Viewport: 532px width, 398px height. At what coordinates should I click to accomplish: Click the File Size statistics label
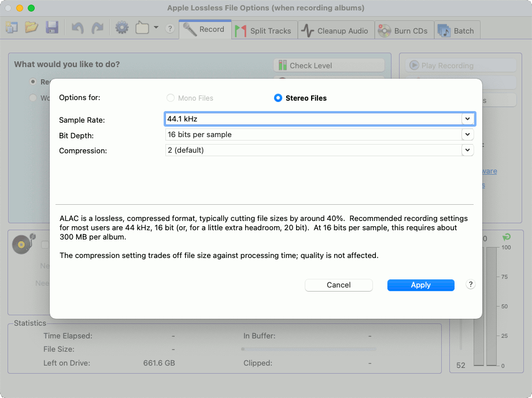59,349
